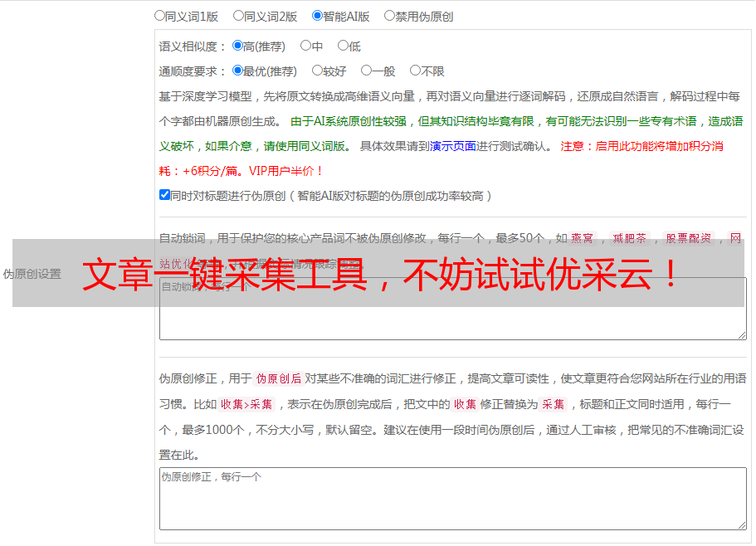The image size is (756, 546).
Task: Set 语义相似度 to 低
Action: click(343, 46)
